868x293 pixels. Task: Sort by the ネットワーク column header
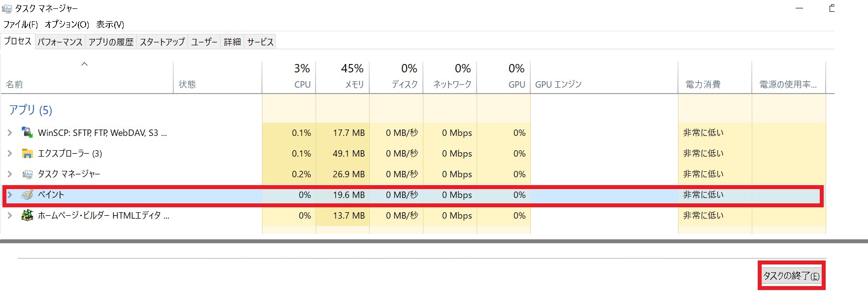click(x=450, y=77)
